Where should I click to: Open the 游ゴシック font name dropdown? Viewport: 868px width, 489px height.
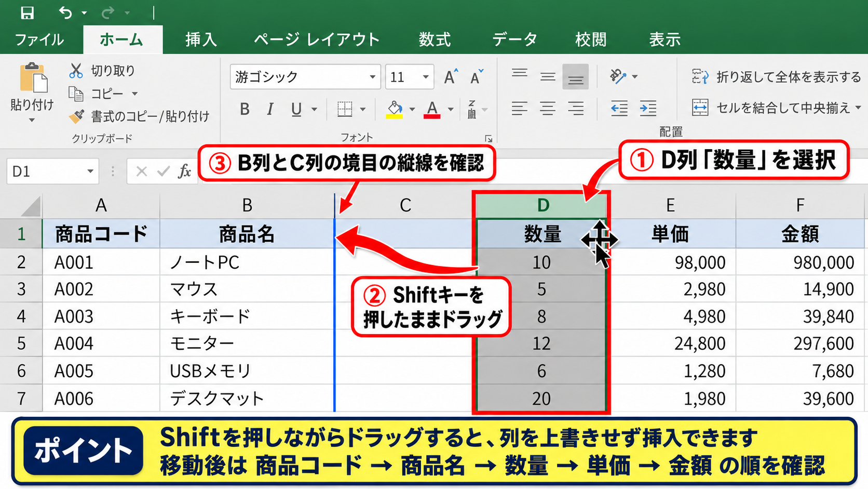click(x=372, y=77)
